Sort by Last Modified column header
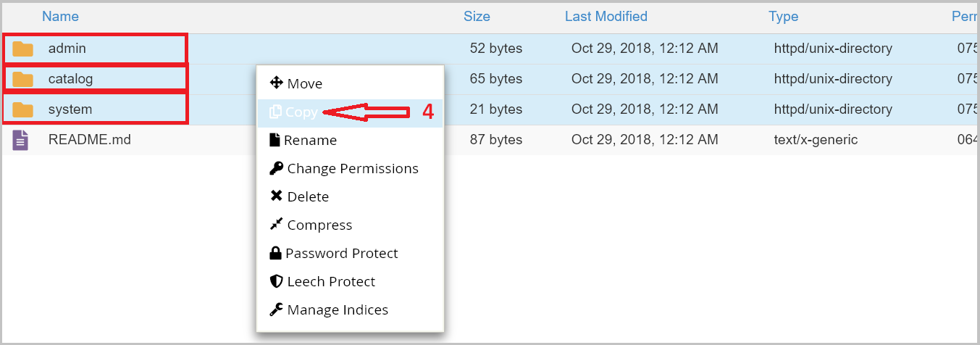This screenshot has width=980, height=345. tap(606, 16)
